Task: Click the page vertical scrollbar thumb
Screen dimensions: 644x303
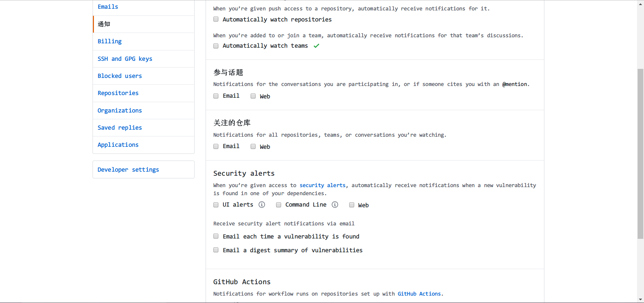Action: click(x=640, y=154)
